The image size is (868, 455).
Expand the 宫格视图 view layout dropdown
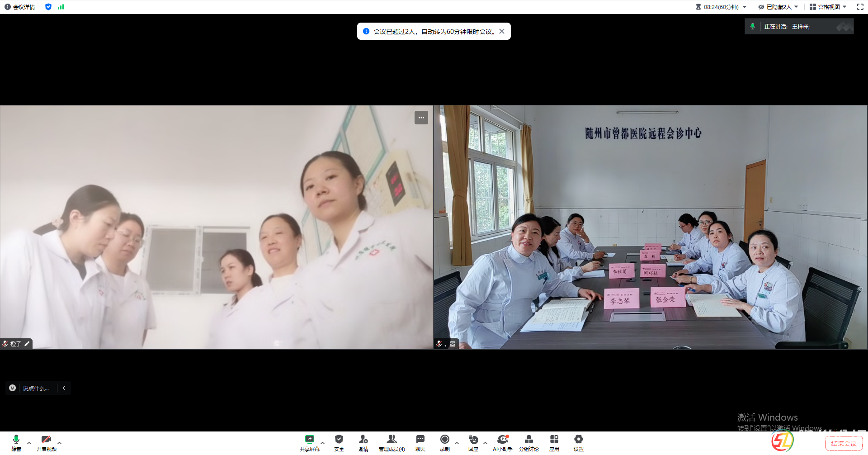coord(828,7)
